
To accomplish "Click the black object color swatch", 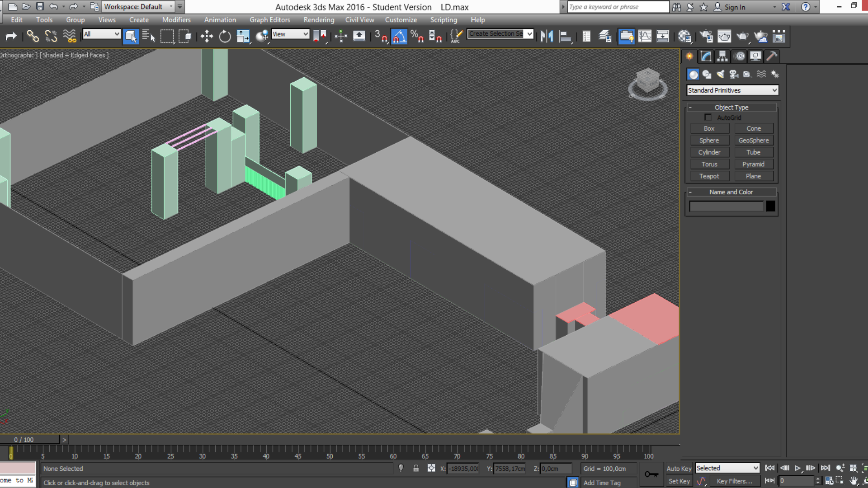I will coord(771,206).
